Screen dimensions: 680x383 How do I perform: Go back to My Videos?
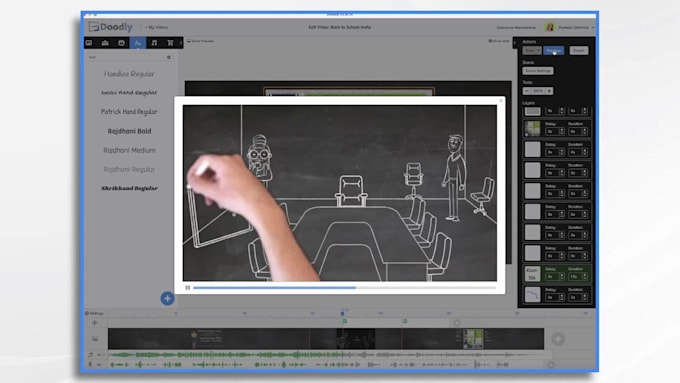tap(157, 27)
